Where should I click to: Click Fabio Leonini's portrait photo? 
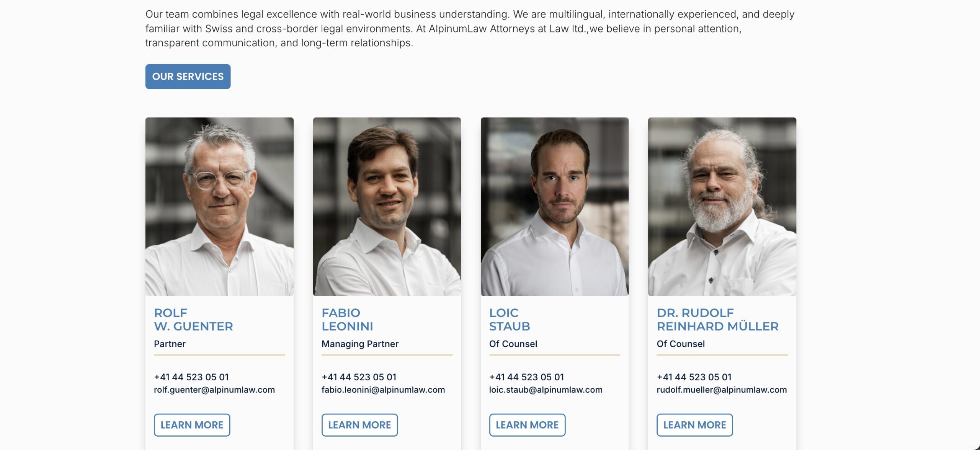(387, 207)
